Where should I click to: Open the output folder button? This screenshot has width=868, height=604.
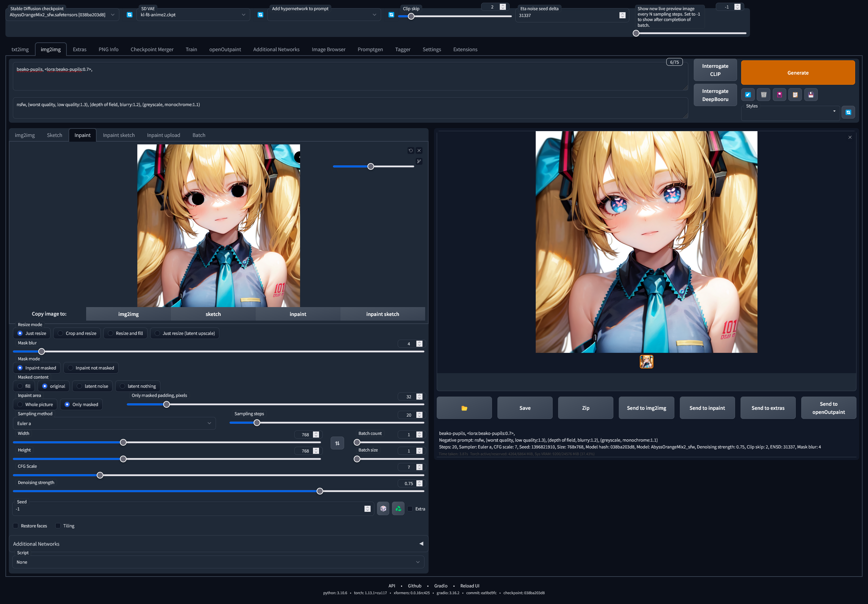[464, 408]
